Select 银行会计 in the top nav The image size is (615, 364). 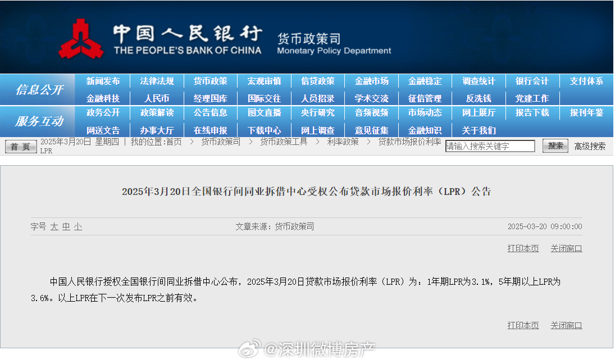[x=532, y=81]
